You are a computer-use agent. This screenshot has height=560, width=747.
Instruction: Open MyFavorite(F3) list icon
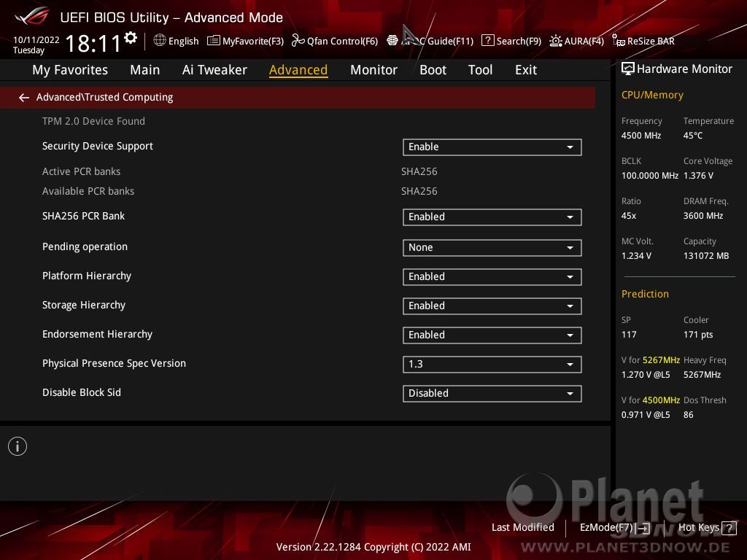coord(214,41)
